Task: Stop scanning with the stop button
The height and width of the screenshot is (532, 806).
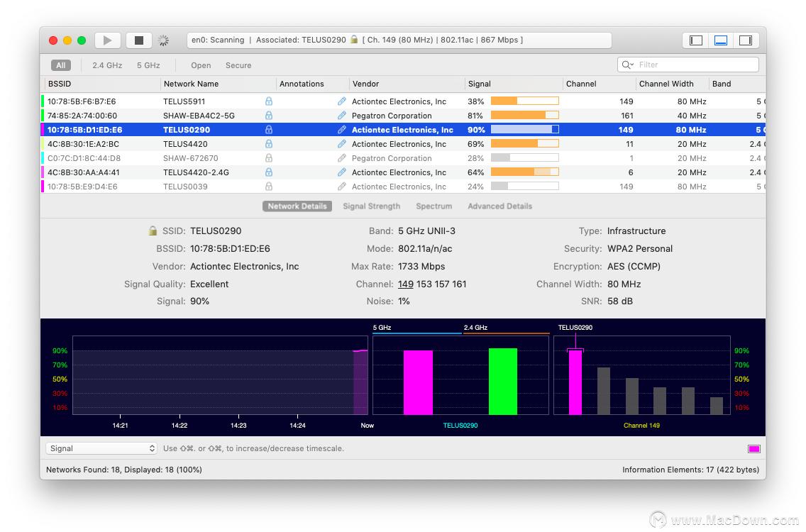Action: click(139, 40)
